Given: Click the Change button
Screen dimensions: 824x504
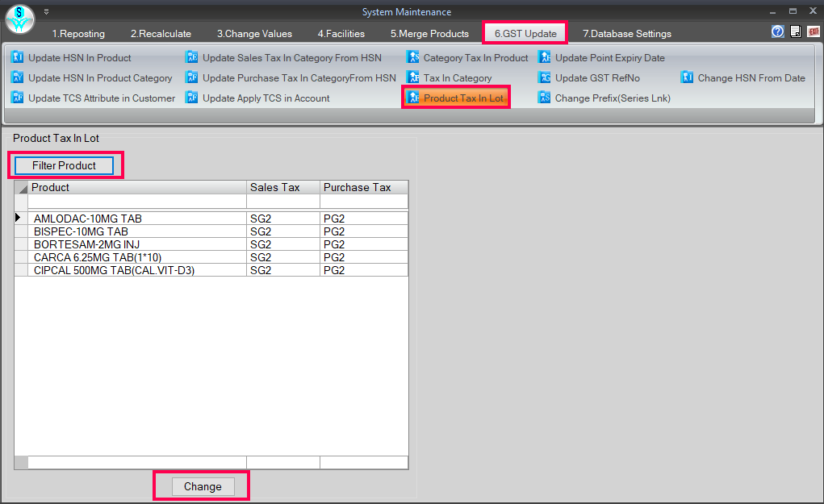Looking at the screenshot, I should tap(203, 487).
